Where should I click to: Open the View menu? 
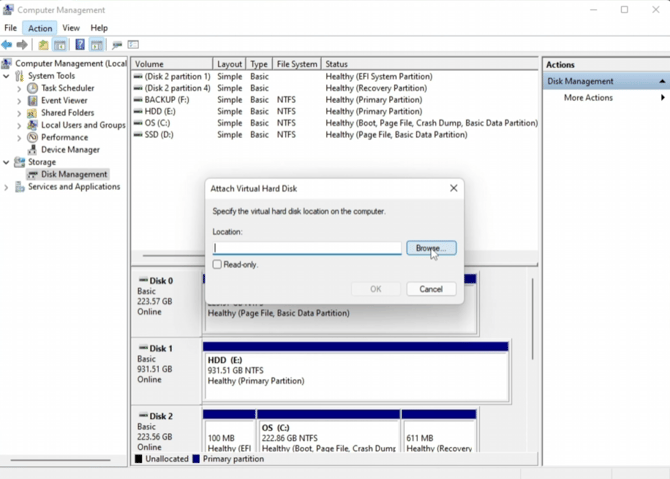[x=71, y=28]
